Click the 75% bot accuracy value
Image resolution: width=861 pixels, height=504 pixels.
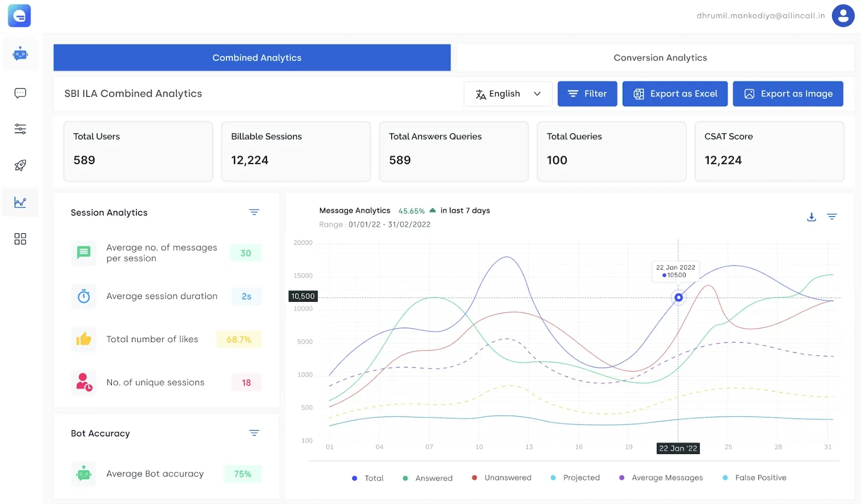243,474
